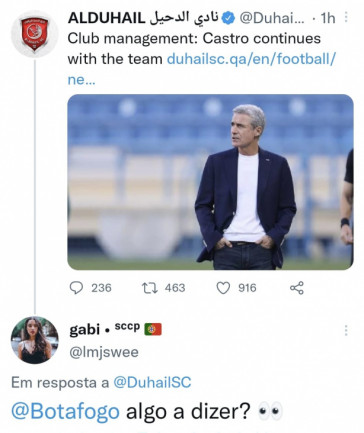Click the eyes emoji in the reply
Viewport: 364px width, 433px height.
coord(270,411)
